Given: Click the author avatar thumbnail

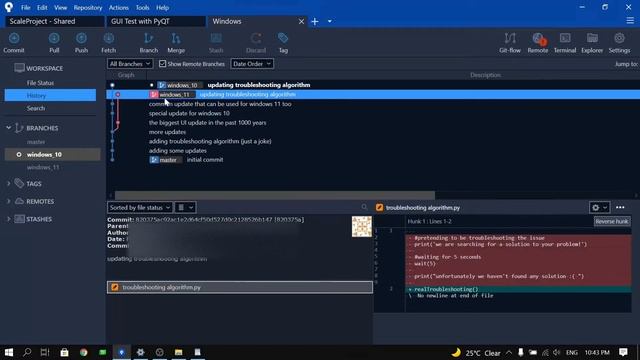Looking at the screenshot, I should pyautogui.click(x=362, y=227).
